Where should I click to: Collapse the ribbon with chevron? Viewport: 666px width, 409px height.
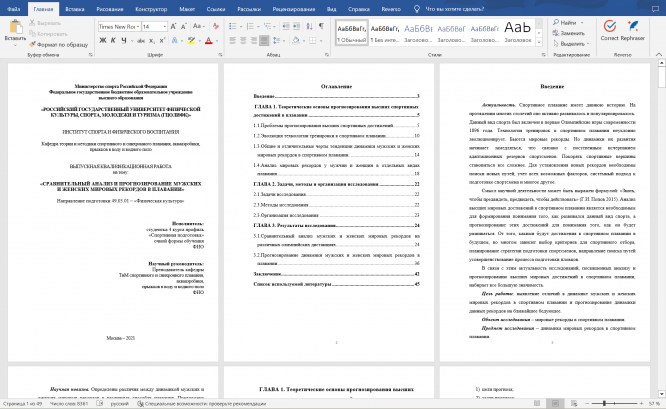(659, 55)
